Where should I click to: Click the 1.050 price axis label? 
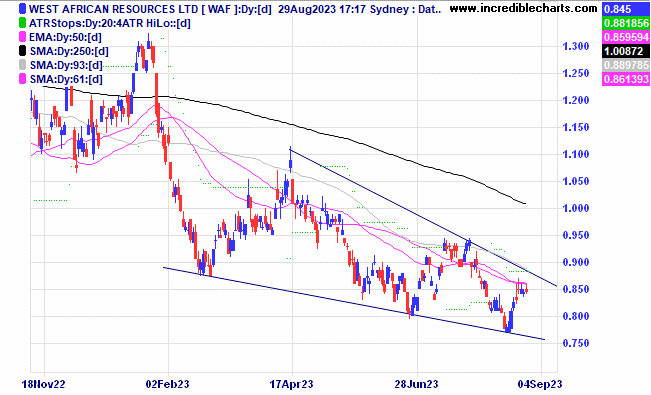(x=575, y=181)
